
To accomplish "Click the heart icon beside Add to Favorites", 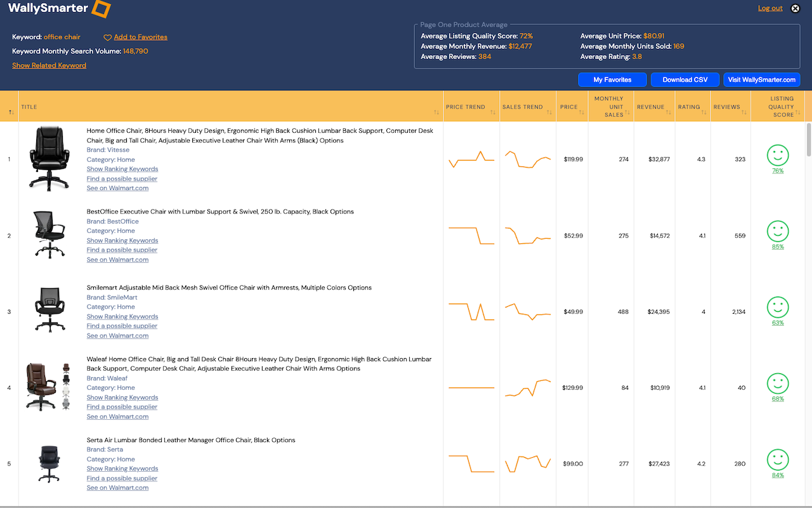I will [108, 37].
